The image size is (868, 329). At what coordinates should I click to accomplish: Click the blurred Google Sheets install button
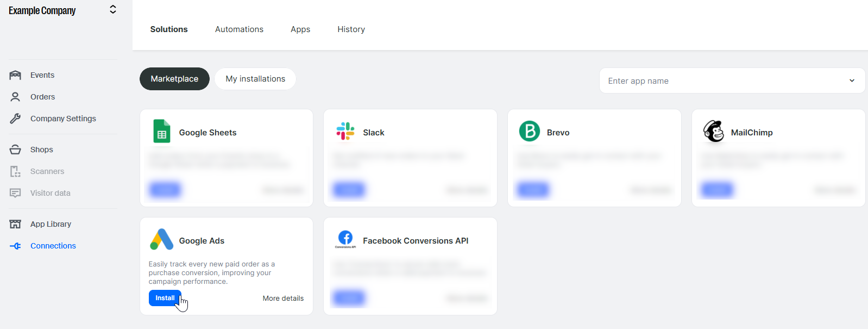(x=165, y=190)
